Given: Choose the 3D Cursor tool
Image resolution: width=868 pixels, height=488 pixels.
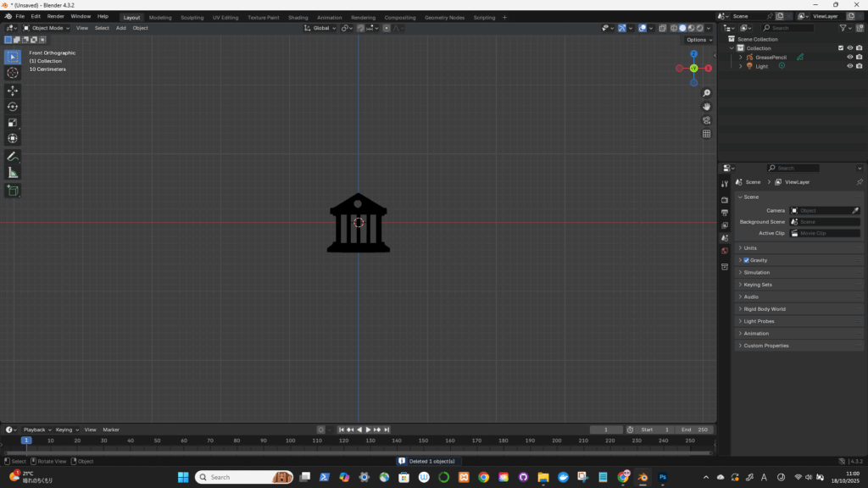Looking at the screenshot, I should pos(13,73).
